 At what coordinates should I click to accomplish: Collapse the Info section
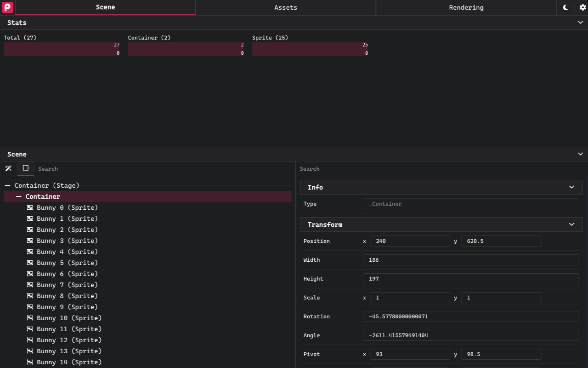tap(571, 187)
